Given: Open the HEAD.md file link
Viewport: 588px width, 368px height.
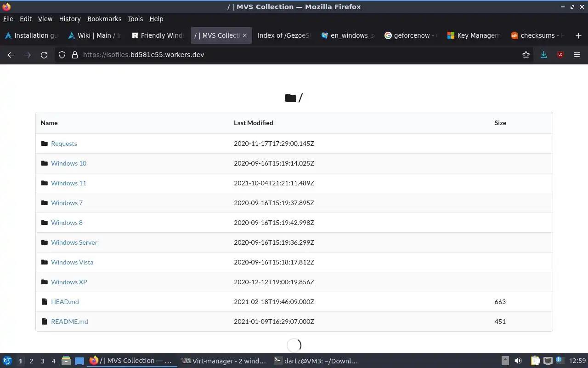Looking at the screenshot, I should click(65, 302).
